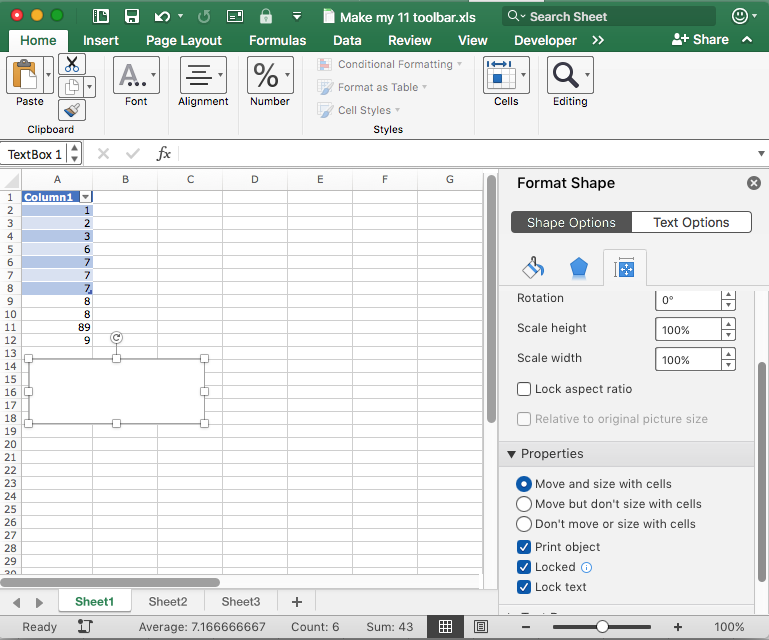Collapse the Properties section
Image resolution: width=769 pixels, height=640 pixels.
point(512,454)
